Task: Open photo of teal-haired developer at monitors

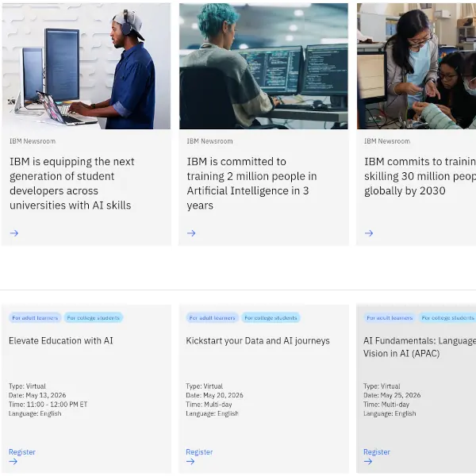Action: click(263, 66)
